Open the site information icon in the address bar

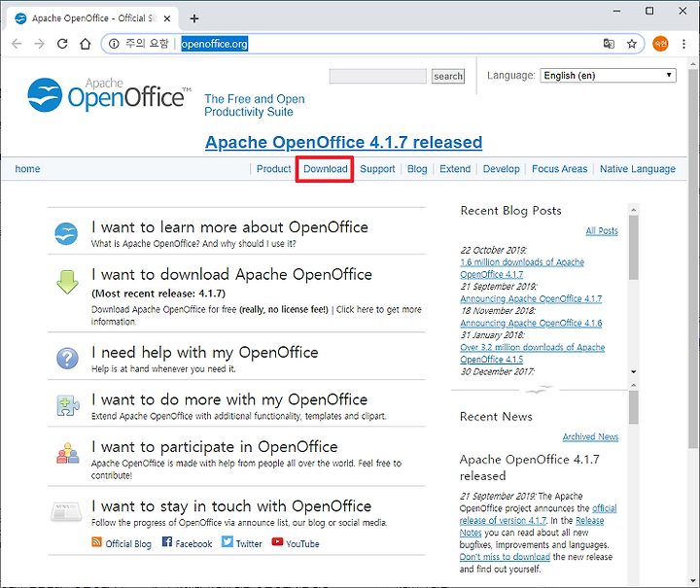[115, 44]
